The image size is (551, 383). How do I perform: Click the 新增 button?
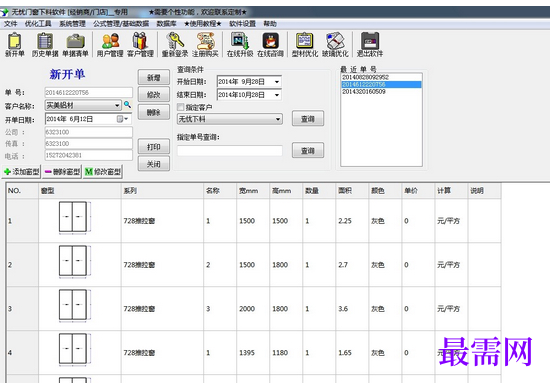click(154, 77)
